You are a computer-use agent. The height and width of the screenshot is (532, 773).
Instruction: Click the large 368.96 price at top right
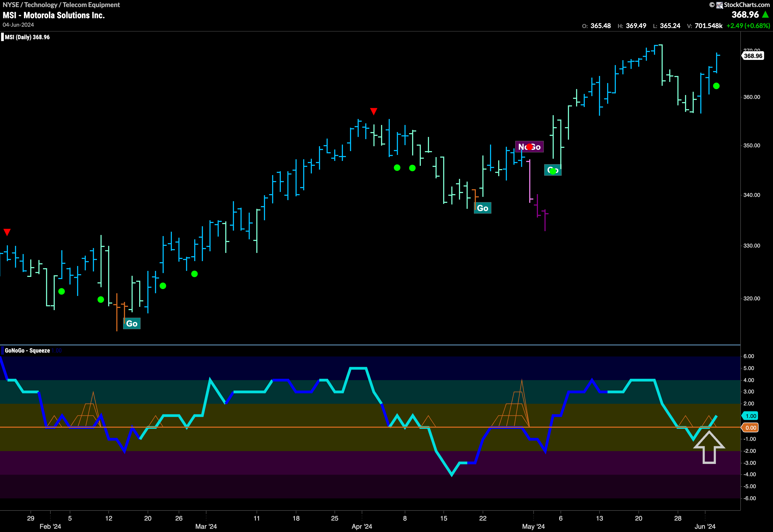[745, 15]
